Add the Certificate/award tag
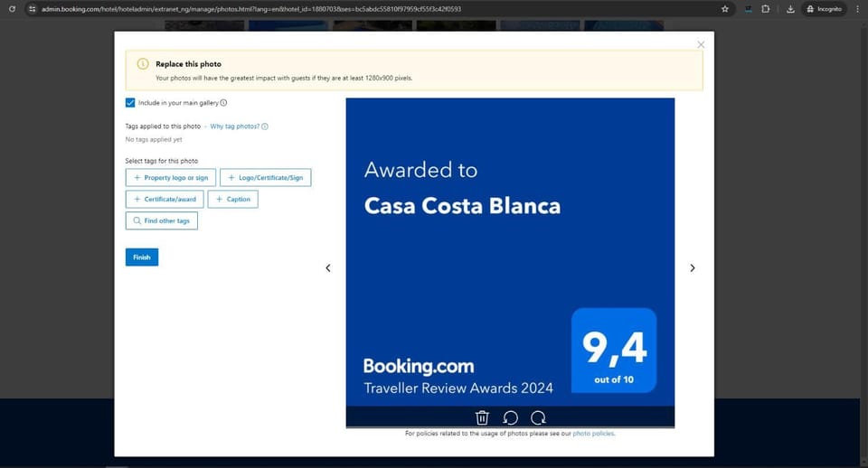Image resolution: width=868 pixels, height=468 pixels. click(165, 199)
